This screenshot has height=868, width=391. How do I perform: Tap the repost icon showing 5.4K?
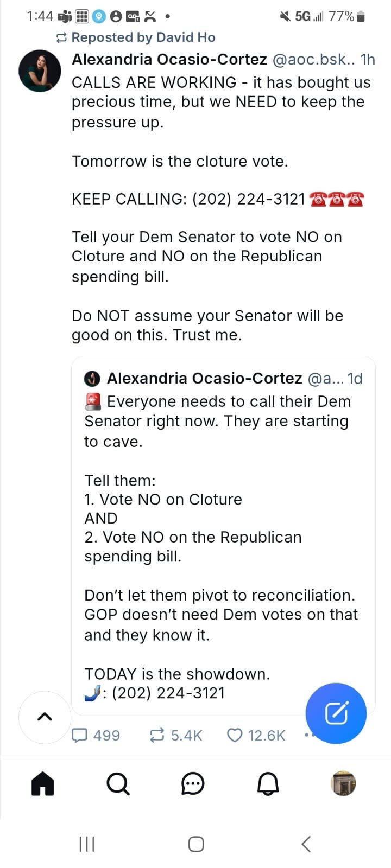pyautogui.click(x=157, y=735)
